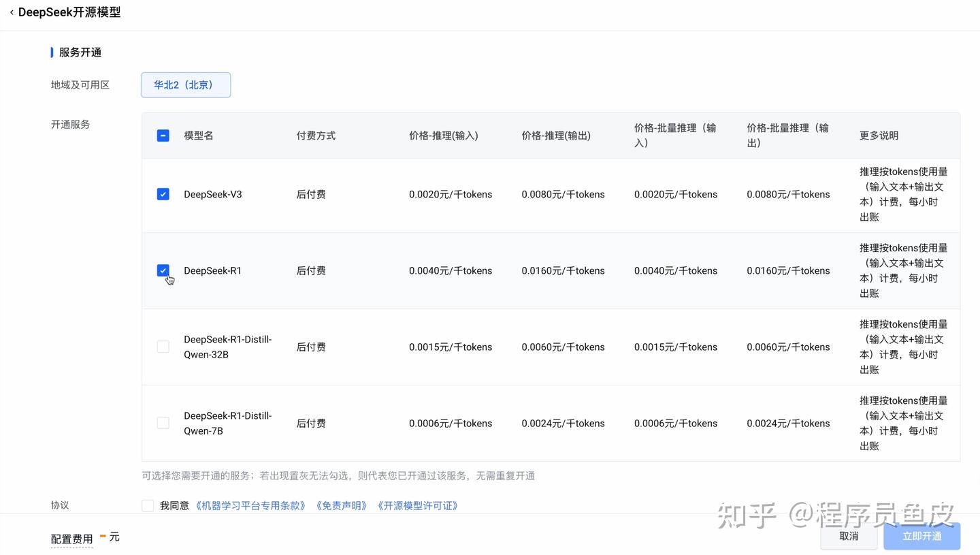Click the DeepSeek开源模型 page title
The height and width of the screenshot is (555, 980).
[69, 12]
